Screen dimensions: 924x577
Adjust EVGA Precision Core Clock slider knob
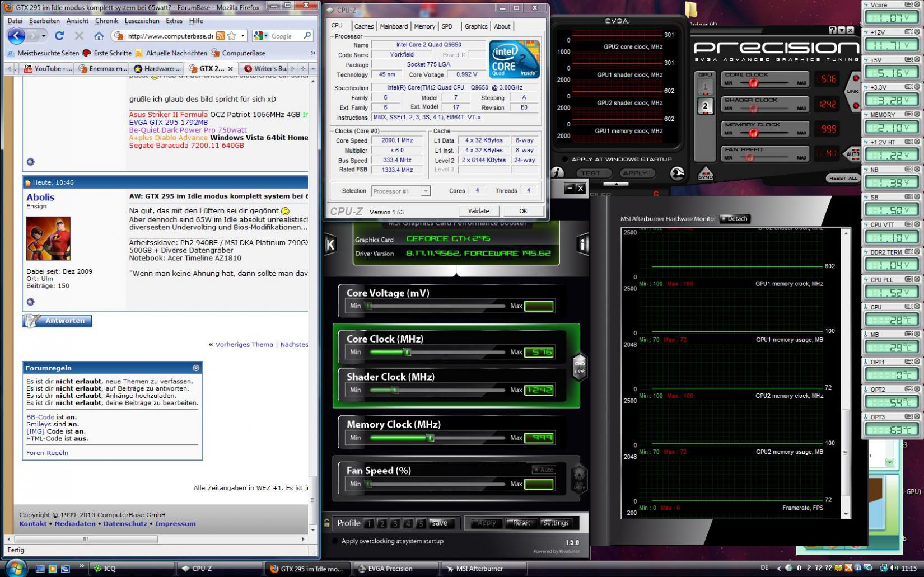[x=754, y=83]
